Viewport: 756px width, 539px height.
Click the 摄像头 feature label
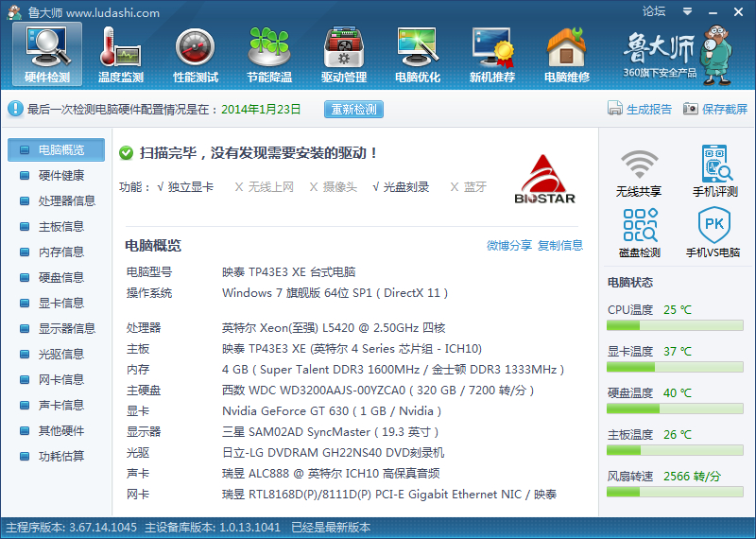pyautogui.click(x=340, y=186)
